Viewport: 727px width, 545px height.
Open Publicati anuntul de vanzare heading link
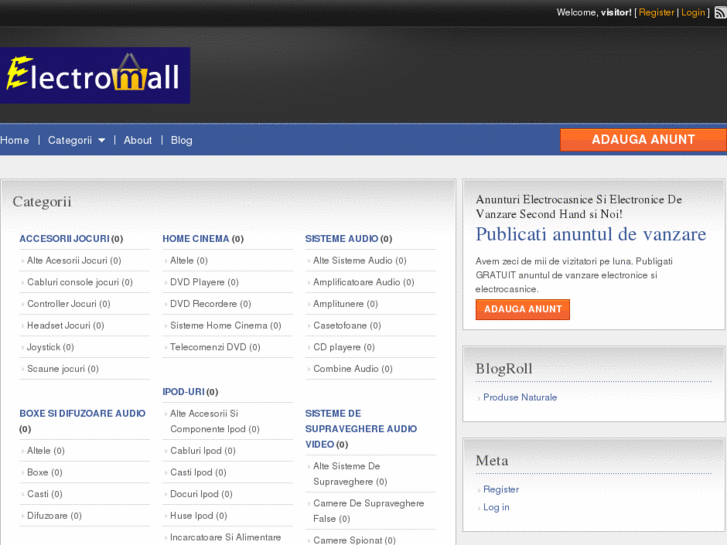591,234
